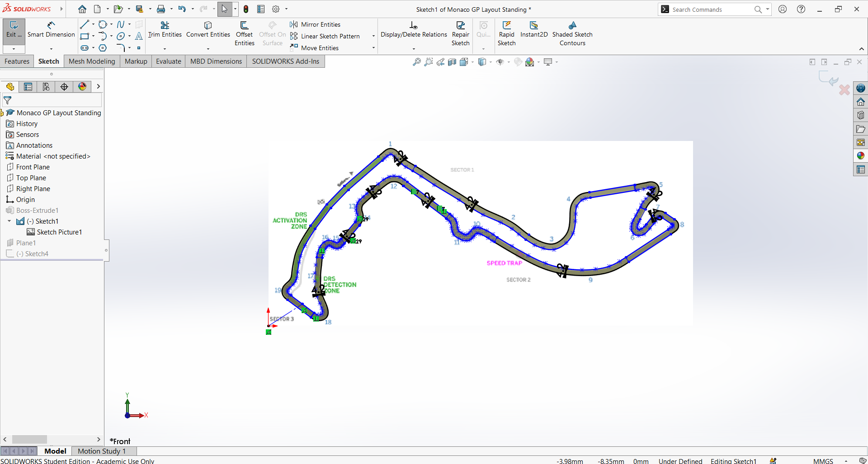
Task: Switch to the Mesh Modeling tab
Action: 92,61
